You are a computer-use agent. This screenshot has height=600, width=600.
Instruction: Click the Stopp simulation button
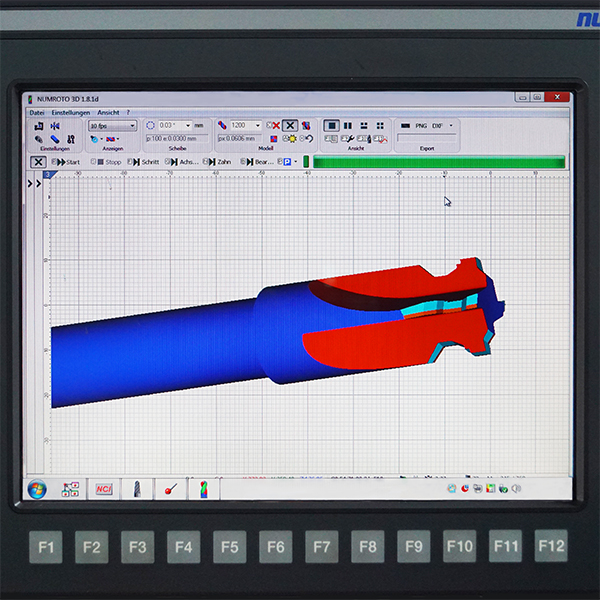(106, 162)
